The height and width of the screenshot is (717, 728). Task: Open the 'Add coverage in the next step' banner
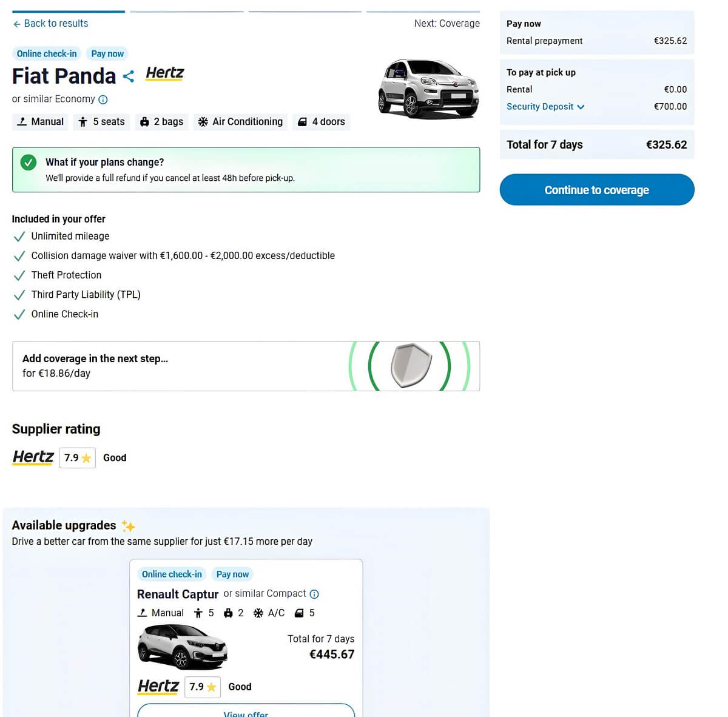(x=246, y=366)
